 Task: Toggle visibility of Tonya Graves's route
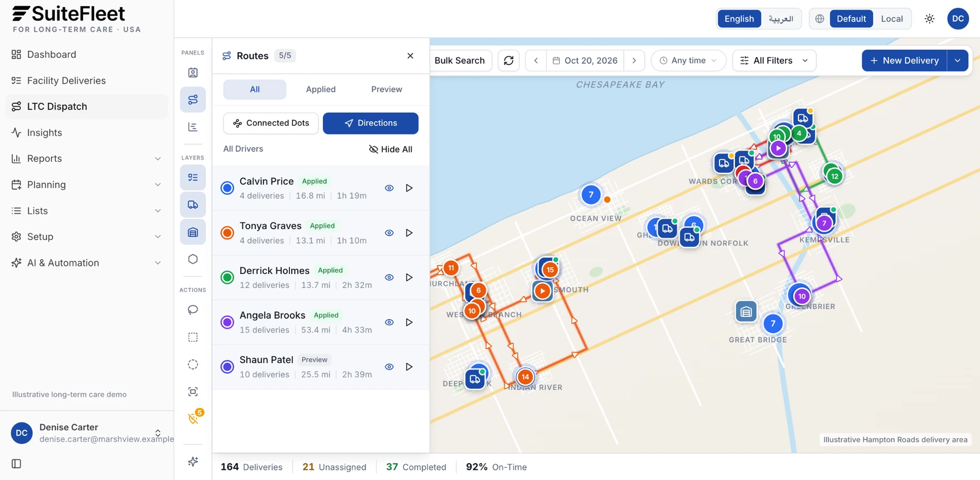click(x=389, y=233)
